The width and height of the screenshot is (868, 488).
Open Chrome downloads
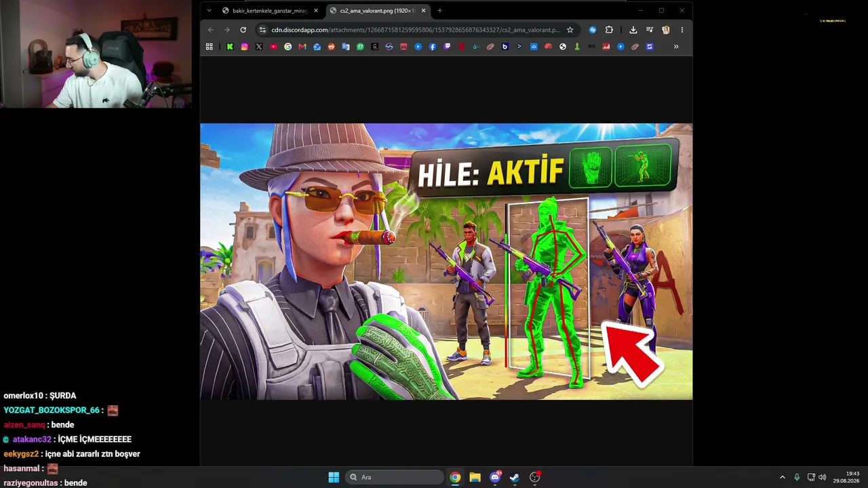pyautogui.click(x=633, y=30)
